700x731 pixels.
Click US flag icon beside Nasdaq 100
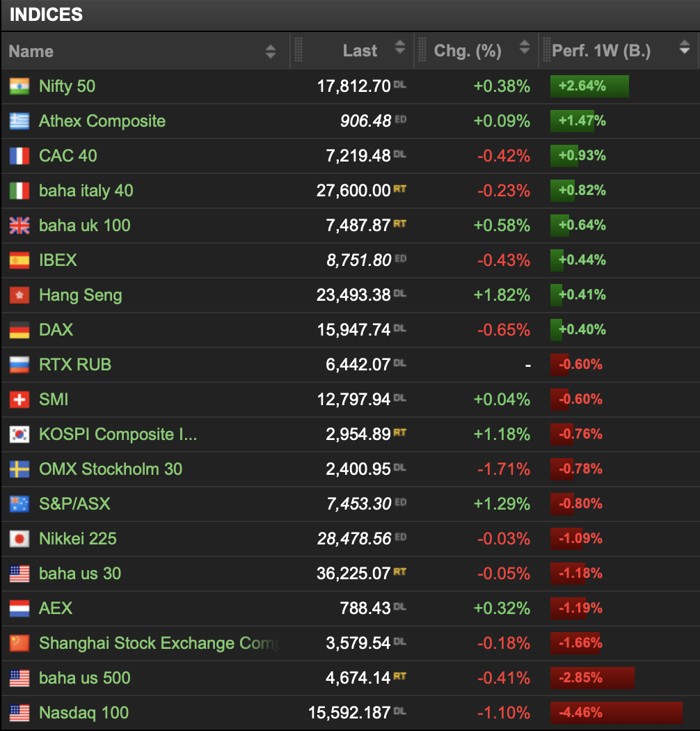click(x=19, y=713)
